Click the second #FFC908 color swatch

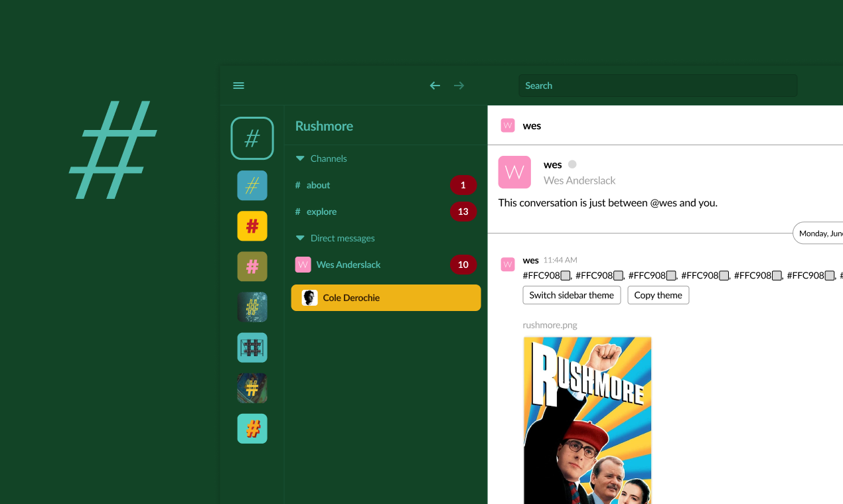[x=618, y=275]
